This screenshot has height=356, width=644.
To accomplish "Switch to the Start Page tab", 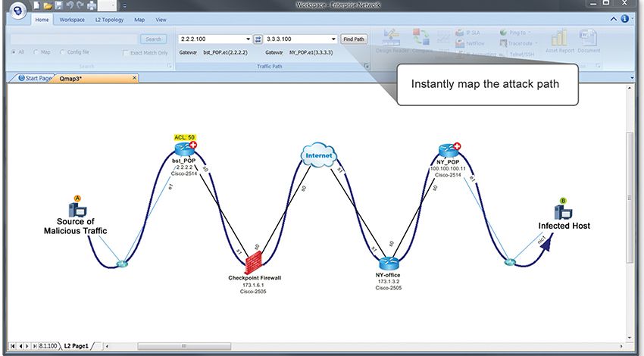I will click(x=35, y=78).
